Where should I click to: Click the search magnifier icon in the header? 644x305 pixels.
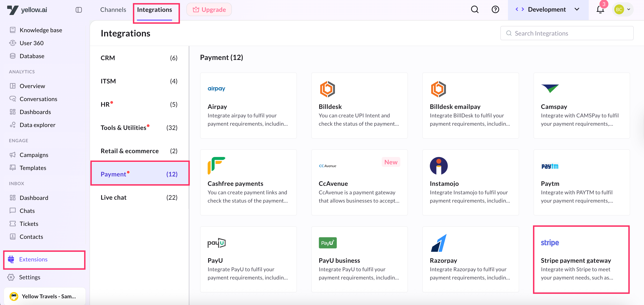point(475,9)
